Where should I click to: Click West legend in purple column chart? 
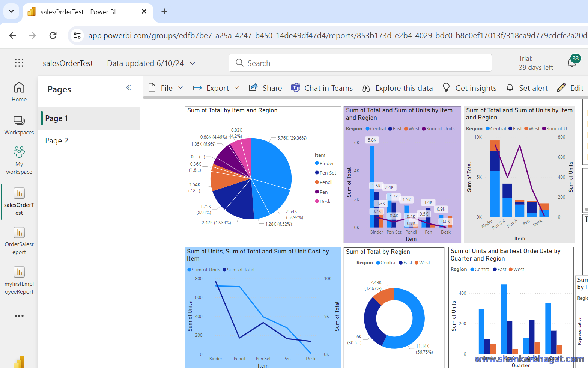tap(412, 128)
